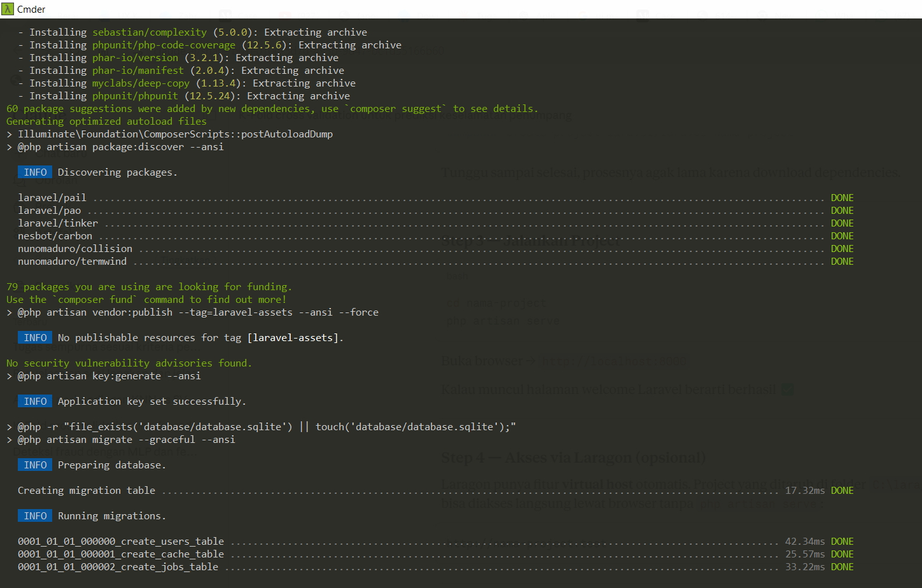Click INFO badge beside 'Preparing database.'
This screenshot has height=588, width=922.
pos(35,465)
